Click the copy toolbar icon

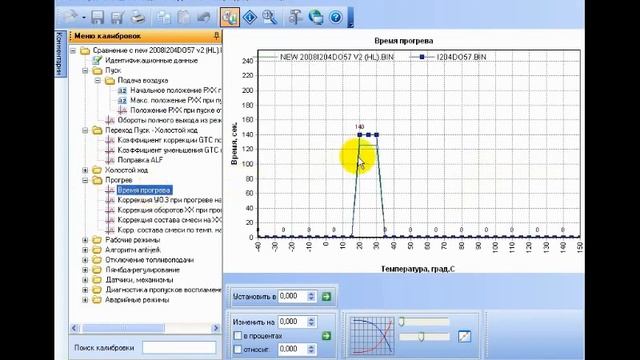coord(164,17)
